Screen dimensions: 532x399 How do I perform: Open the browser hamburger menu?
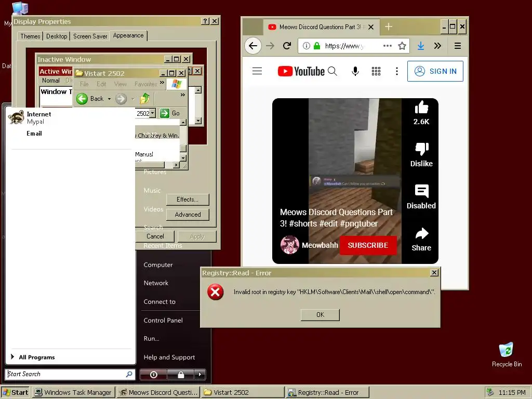click(x=457, y=46)
